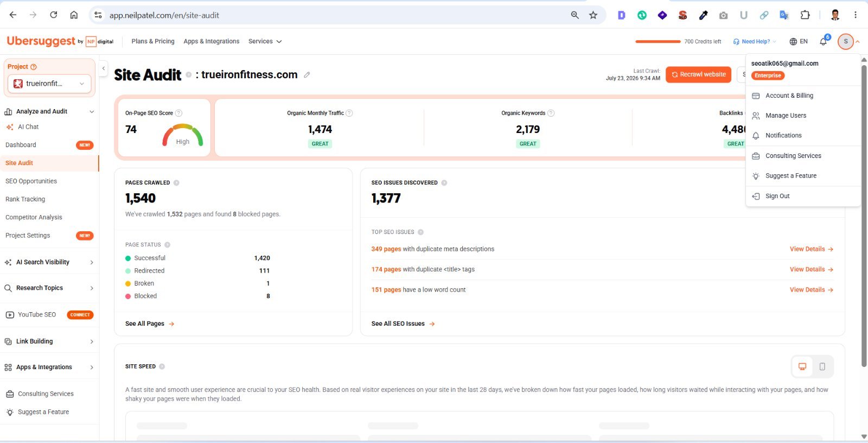Open browser home page icon

pyautogui.click(x=74, y=15)
